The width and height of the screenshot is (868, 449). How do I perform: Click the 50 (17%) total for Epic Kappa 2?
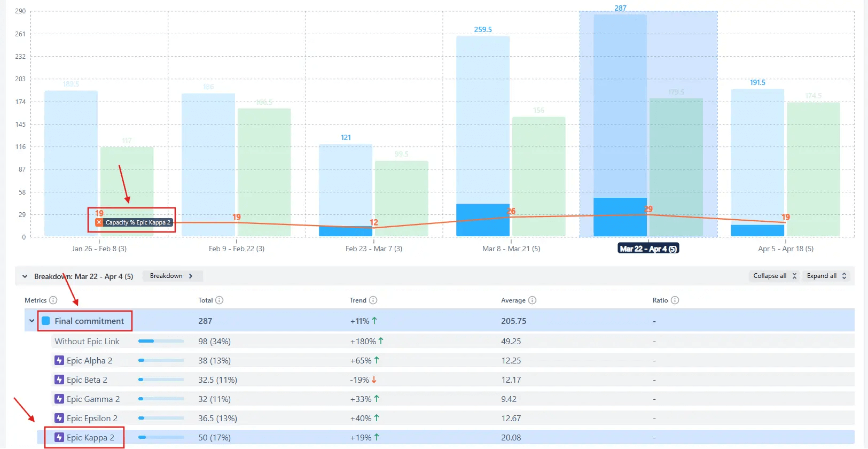(215, 437)
